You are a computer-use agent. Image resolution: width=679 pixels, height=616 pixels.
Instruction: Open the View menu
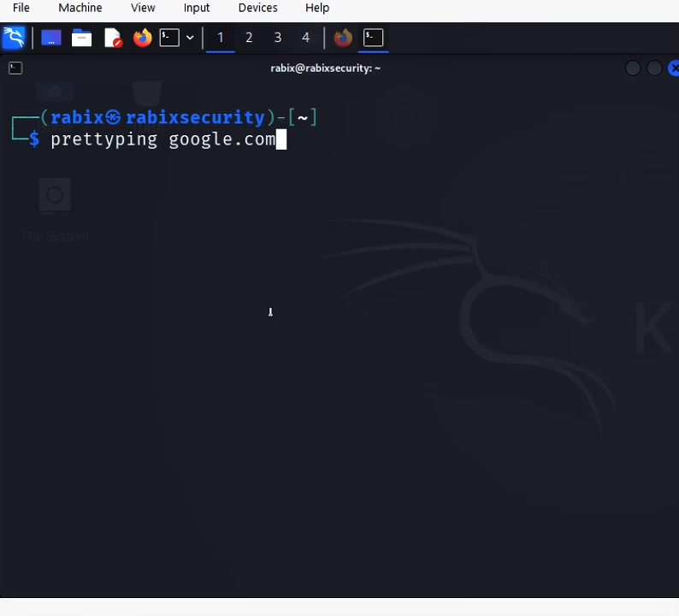point(143,8)
